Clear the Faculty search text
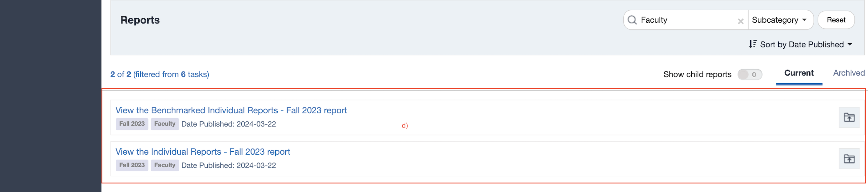868x192 pixels. [740, 21]
